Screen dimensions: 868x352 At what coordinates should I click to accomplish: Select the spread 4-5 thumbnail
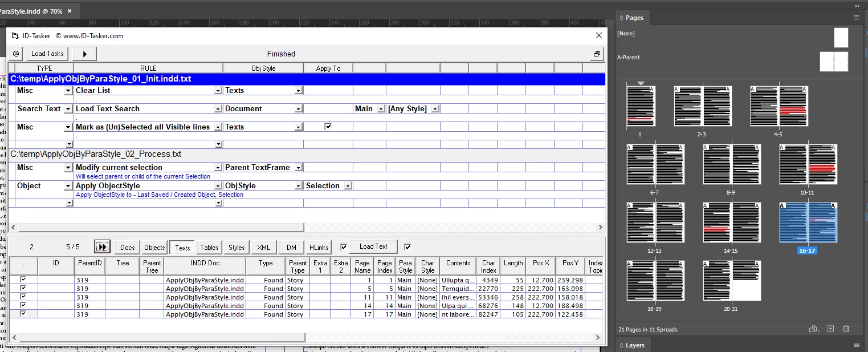click(x=779, y=106)
